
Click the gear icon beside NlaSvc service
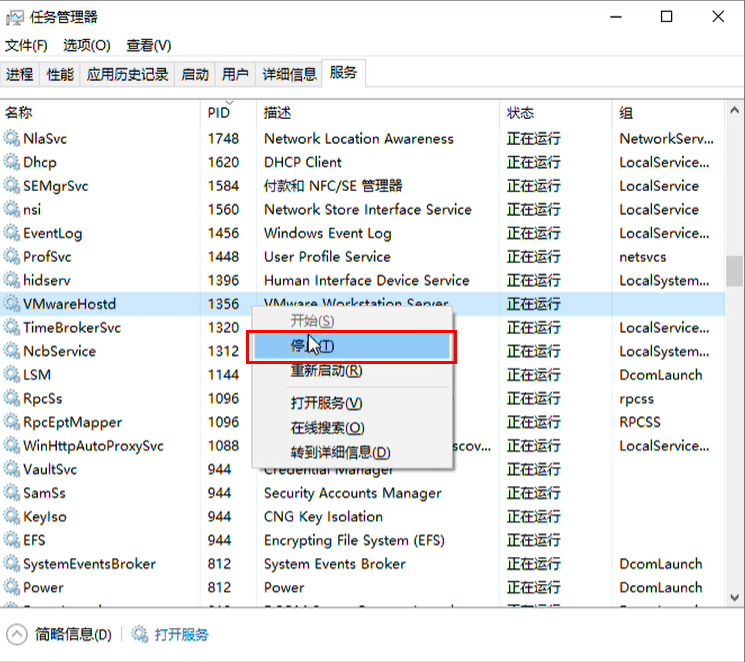[x=12, y=139]
